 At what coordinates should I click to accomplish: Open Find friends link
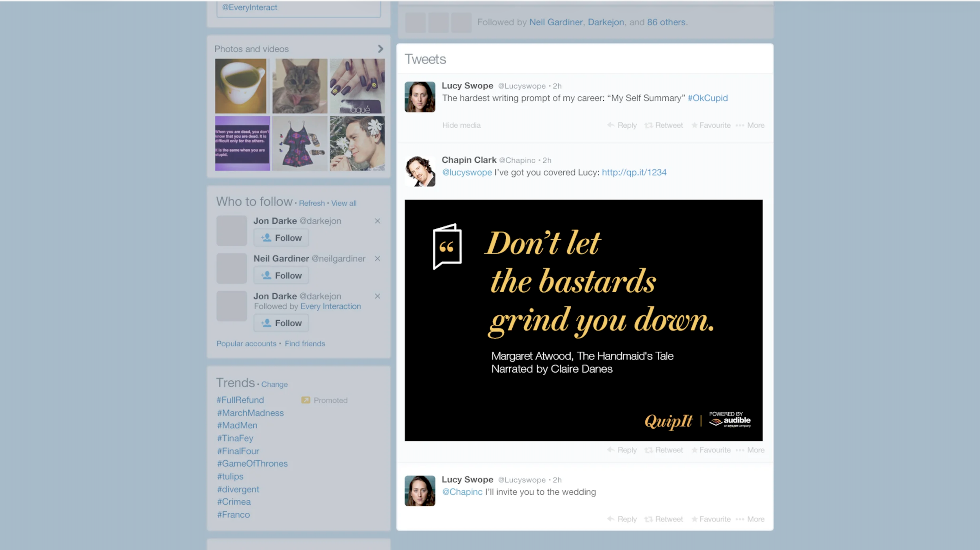tap(305, 344)
